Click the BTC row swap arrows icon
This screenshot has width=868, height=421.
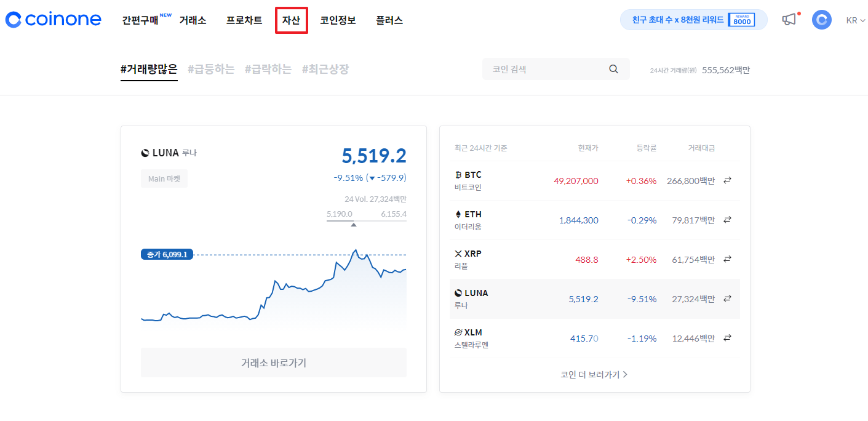727,180
